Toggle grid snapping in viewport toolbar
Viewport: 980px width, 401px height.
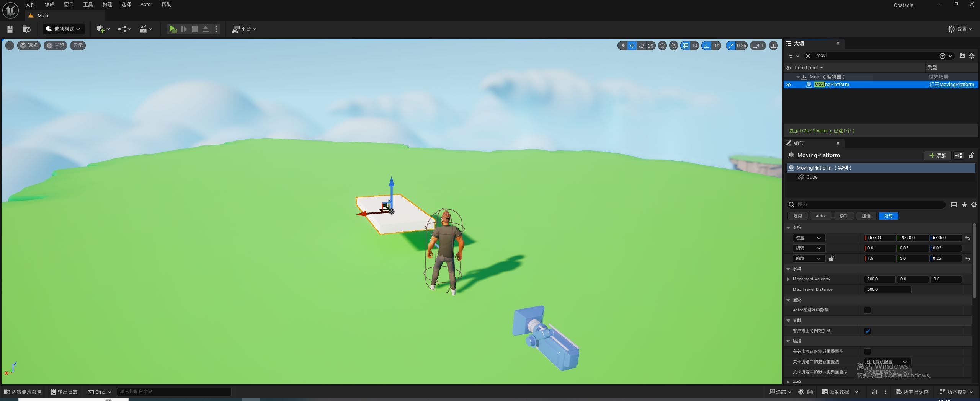pos(685,46)
